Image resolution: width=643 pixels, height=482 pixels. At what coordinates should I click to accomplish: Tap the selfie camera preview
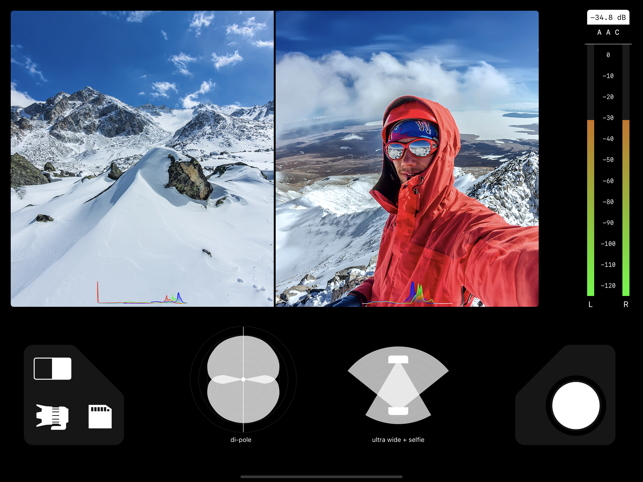point(407,159)
